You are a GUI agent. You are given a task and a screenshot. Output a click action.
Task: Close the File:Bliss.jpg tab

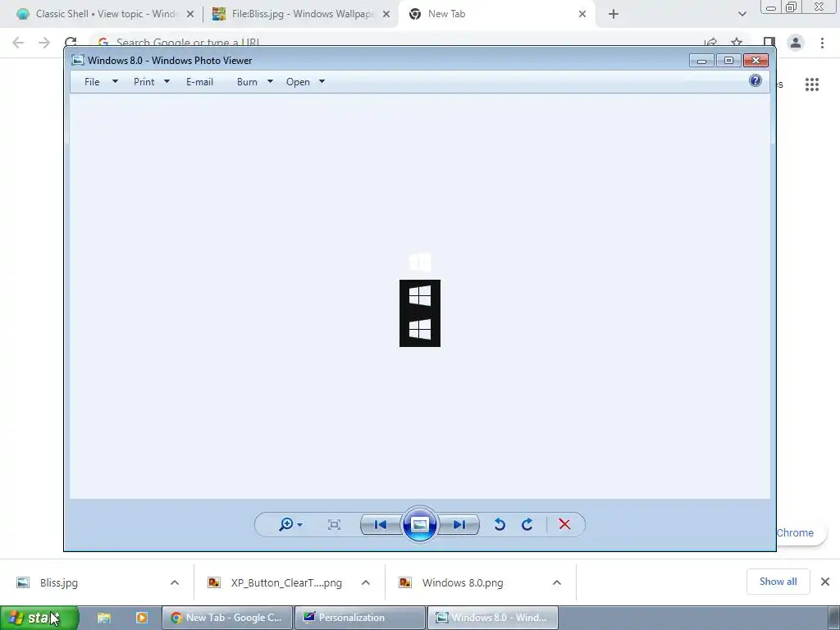click(x=386, y=15)
